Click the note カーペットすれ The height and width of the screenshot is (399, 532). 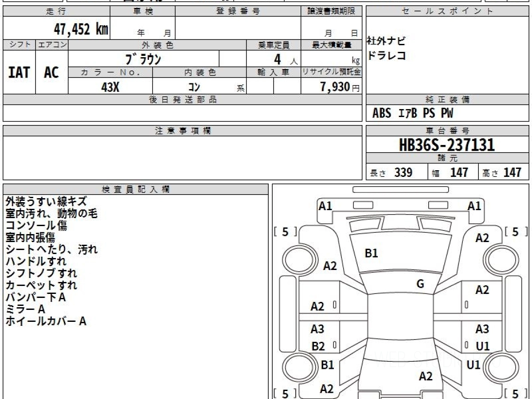point(41,286)
